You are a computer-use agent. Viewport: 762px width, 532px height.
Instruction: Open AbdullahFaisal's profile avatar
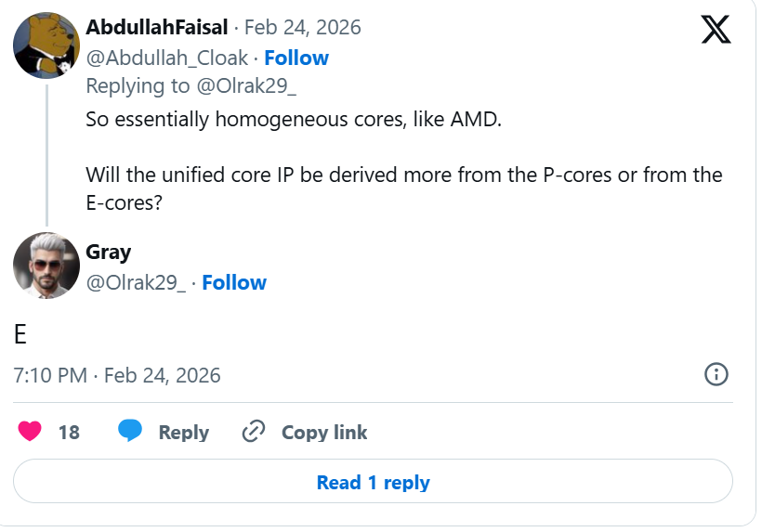click(46, 45)
